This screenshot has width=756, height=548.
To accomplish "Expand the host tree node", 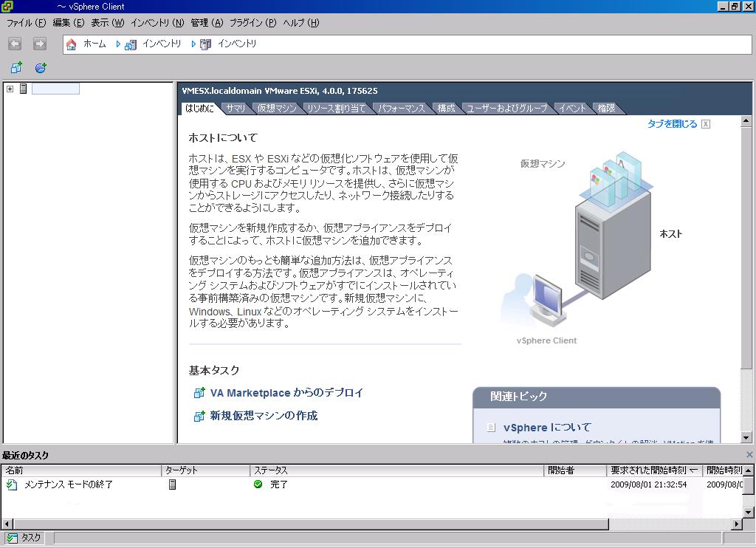I will 10,89.
